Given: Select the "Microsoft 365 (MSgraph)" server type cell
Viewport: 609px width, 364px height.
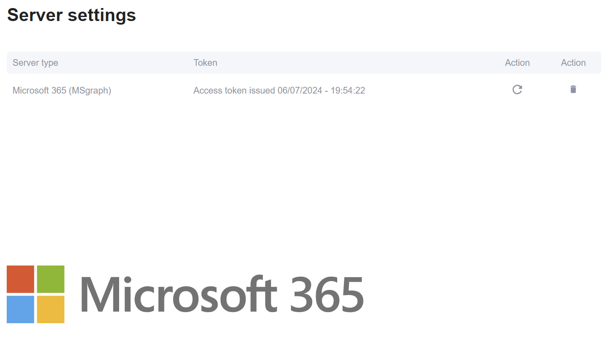Looking at the screenshot, I should click(62, 90).
